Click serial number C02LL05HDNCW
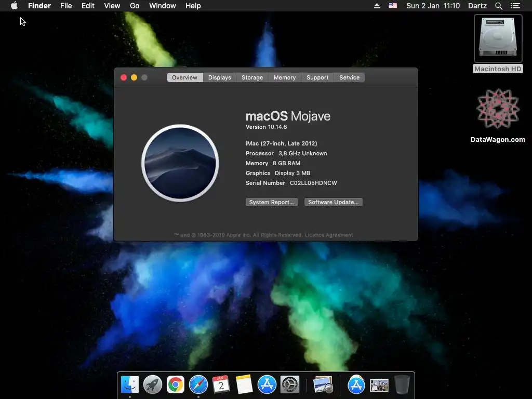532x399 pixels. click(x=313, y=183)
